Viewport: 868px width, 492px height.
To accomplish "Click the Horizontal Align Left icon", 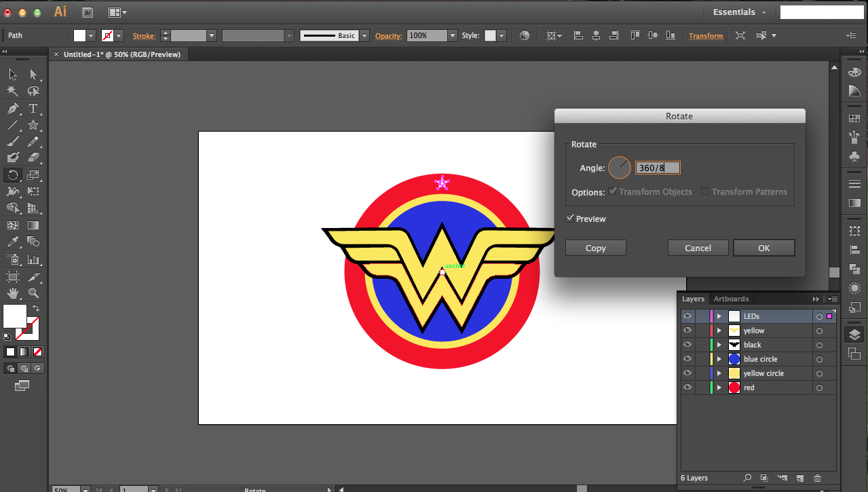I will (579, 36).
